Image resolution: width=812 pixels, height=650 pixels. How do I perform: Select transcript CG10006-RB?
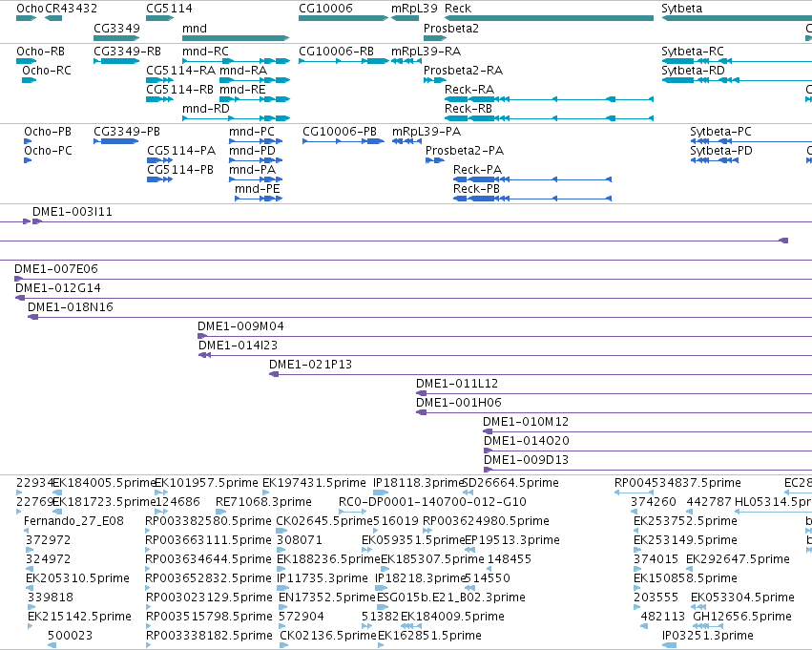click(x=344, y=61)
